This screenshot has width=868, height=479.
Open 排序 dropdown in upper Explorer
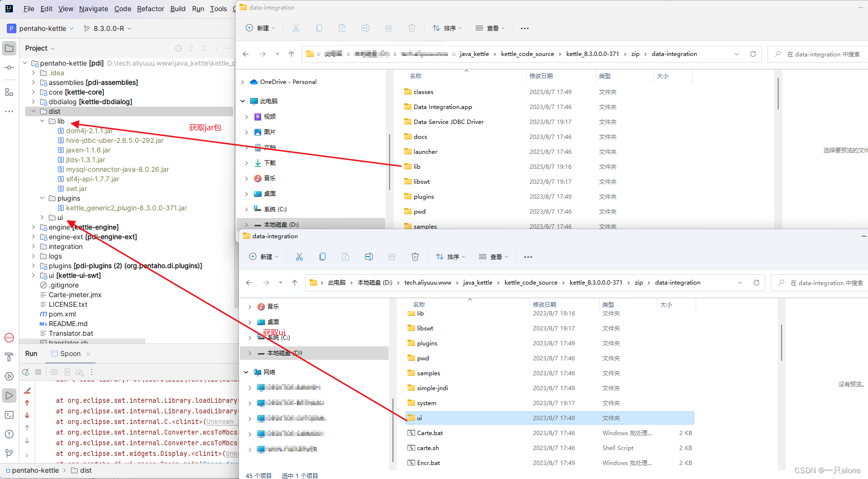(x=447, y=28)
